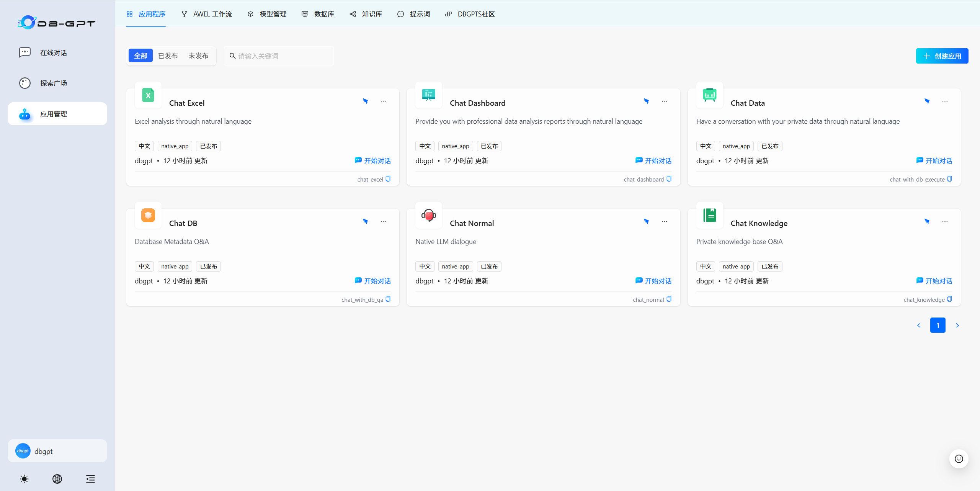Collapse the sidebar with menu-fold icon
Image resolution: width=980 pixels, height=491 pixels.
pyautogui.click(x=90, y=479)
